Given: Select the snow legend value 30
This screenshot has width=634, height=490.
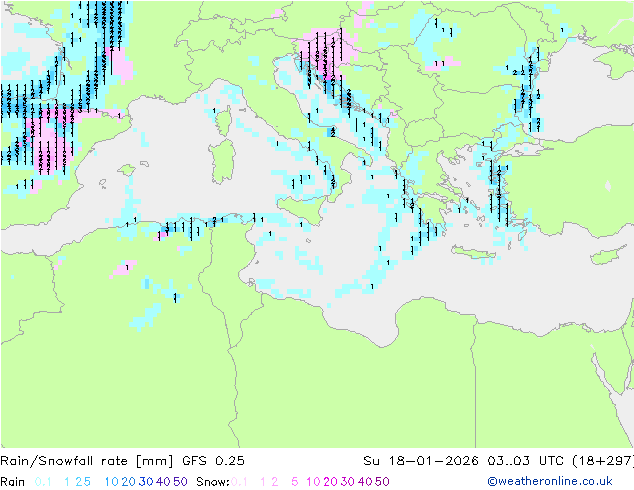Looking at the screenshot, I should coord(348,482).
